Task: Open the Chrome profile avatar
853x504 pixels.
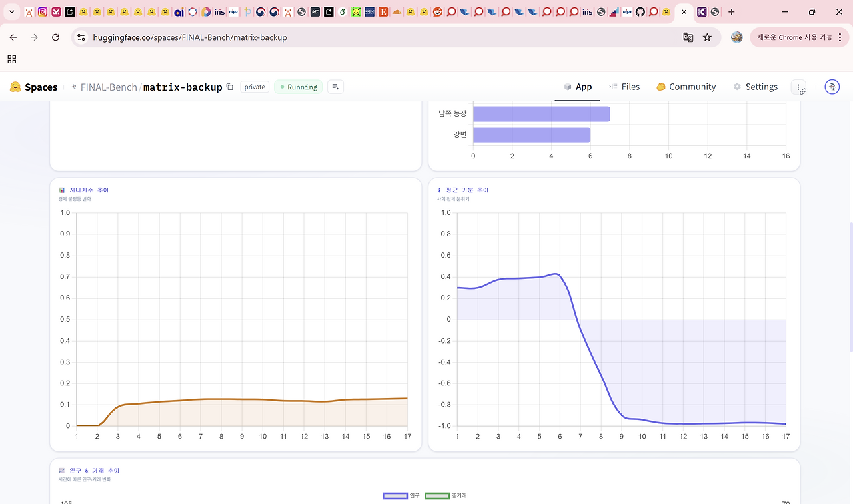Action: (737, 37)
